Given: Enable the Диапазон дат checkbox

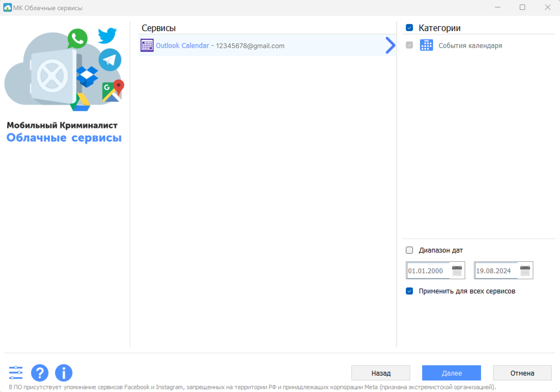Looking at the screenshot, I should [409, 250].
